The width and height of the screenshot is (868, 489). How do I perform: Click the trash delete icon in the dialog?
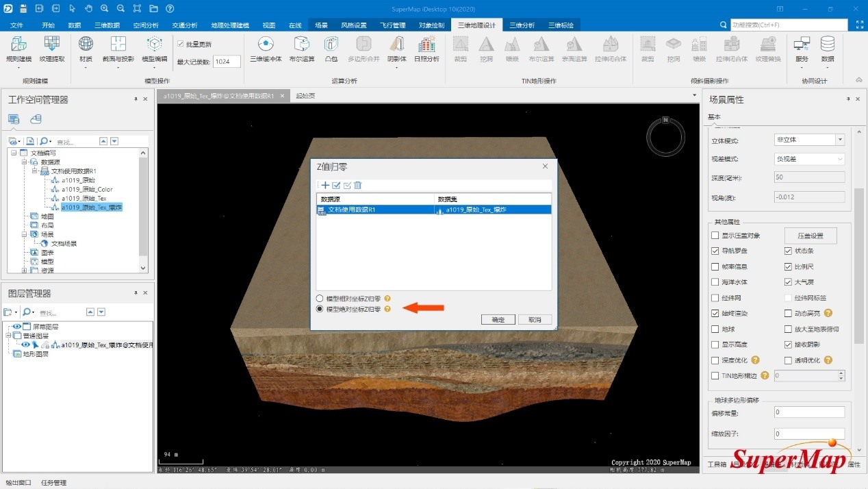(357, 186)
